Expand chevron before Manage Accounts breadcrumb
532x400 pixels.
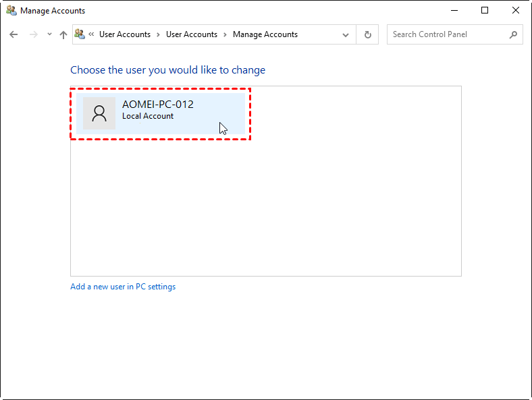[x=225, y=34]
